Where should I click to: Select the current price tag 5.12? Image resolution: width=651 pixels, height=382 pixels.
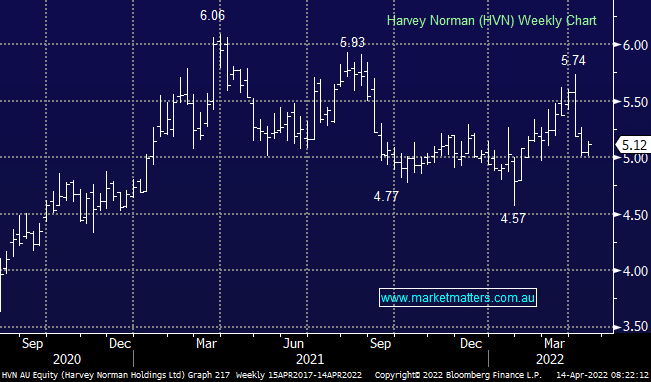click(634, 145)
